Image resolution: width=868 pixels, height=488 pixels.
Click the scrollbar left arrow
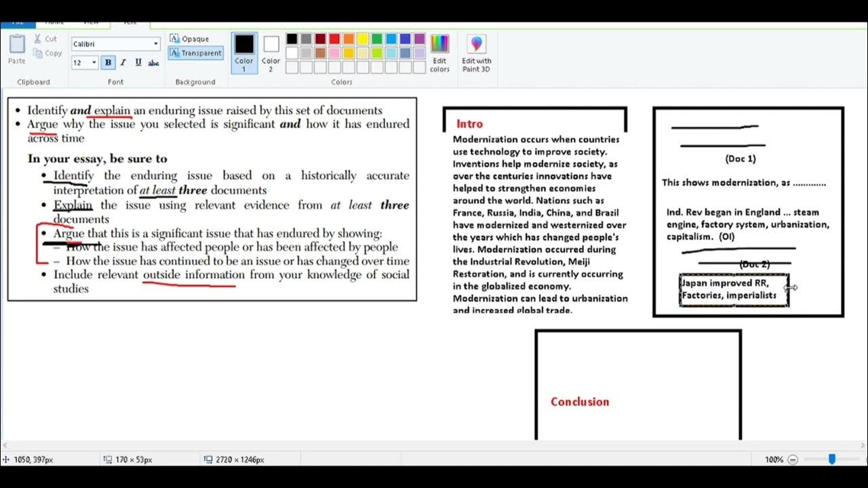tap(4, 445)
